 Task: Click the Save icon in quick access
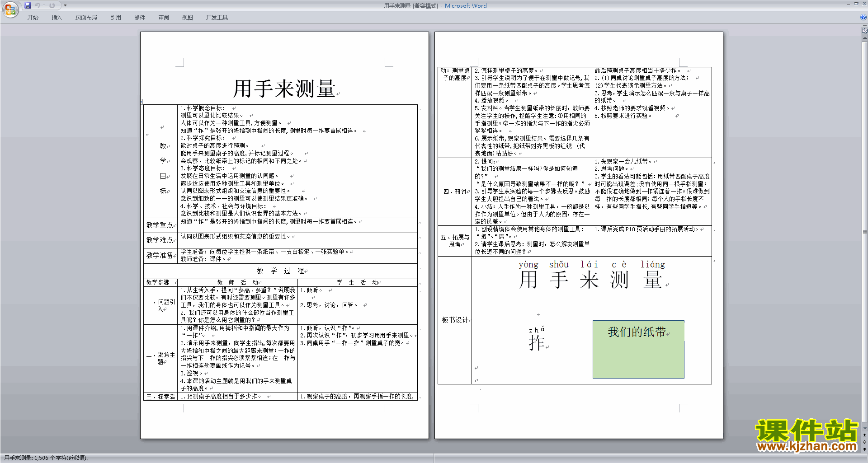click(28, 5)
